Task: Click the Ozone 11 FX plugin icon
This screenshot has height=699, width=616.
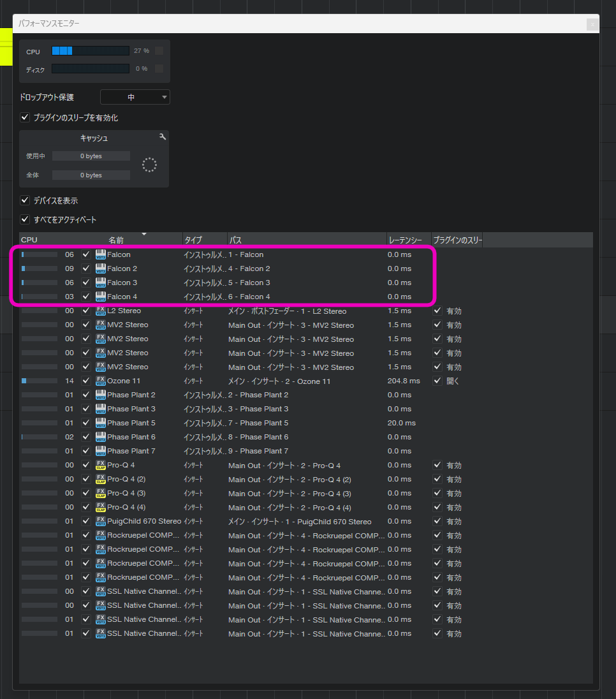Action: point(100,381)
